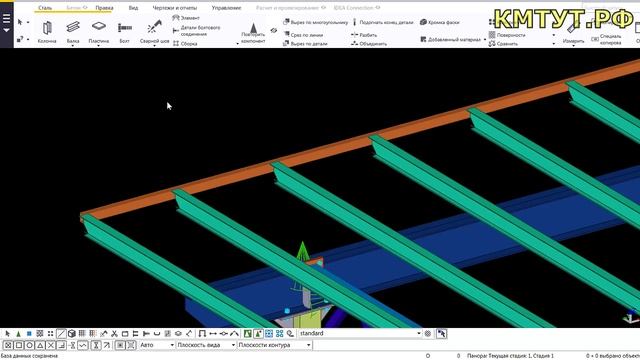640x360 pixels.
Task: Expand the arrow under Пластина
Action: point(99,46)
